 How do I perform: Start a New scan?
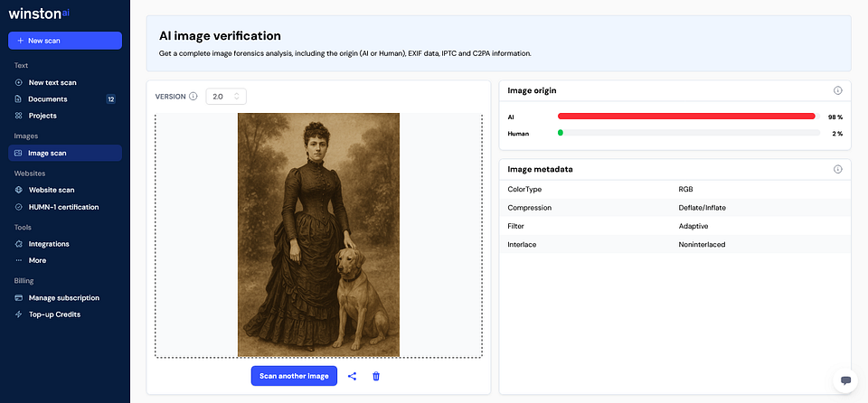coord(65,41)
